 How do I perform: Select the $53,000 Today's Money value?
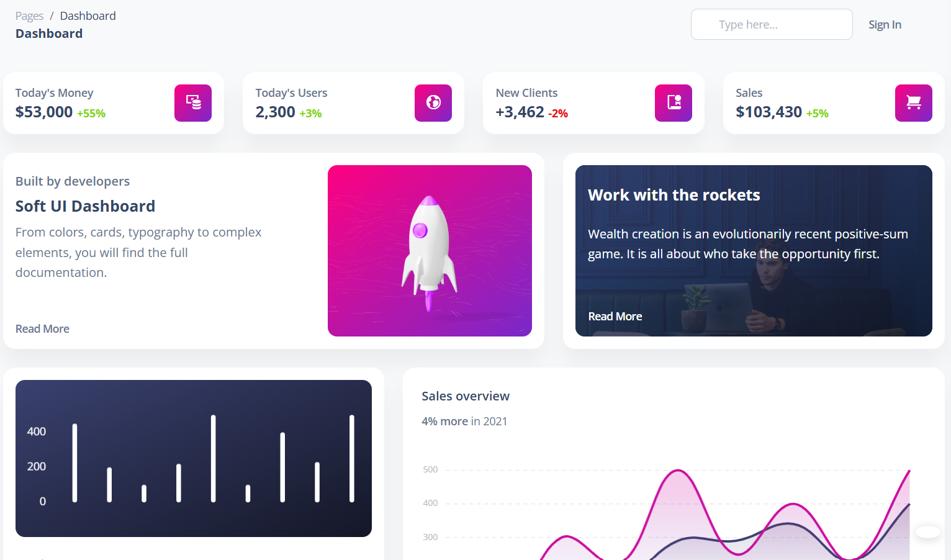44,112
